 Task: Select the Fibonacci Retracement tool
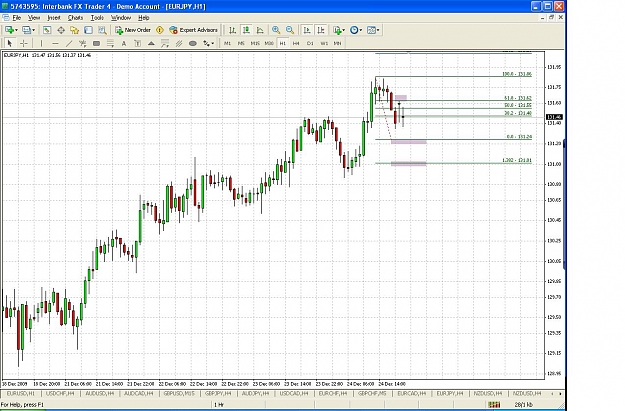tap(110, 43)
